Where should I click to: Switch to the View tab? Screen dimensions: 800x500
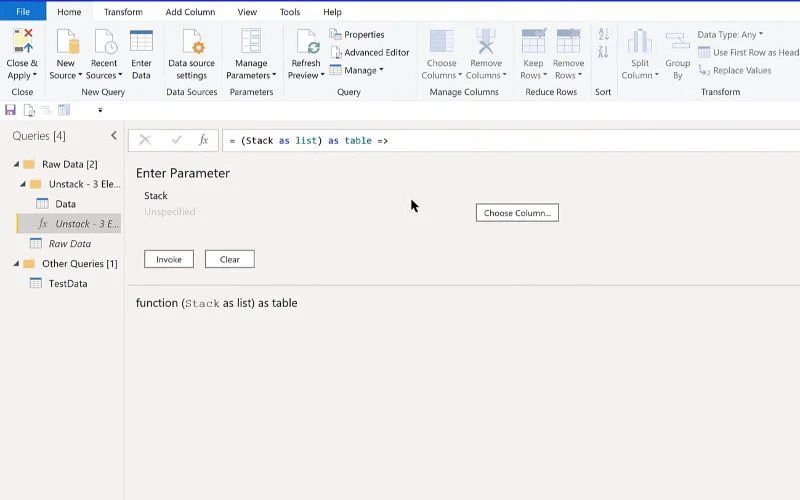point(247,12)
